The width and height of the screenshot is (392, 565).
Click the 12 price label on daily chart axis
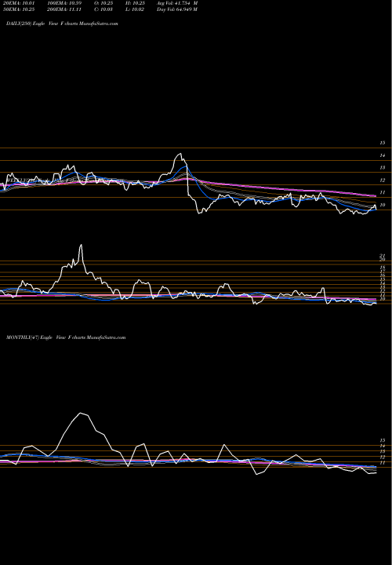pyautogui.click(x=383, y=180)
